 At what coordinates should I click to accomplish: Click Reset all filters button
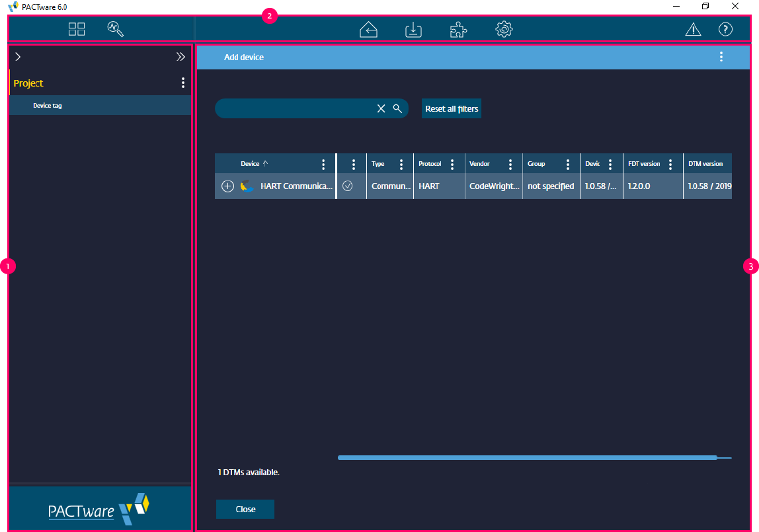click(x=452, y=109)
